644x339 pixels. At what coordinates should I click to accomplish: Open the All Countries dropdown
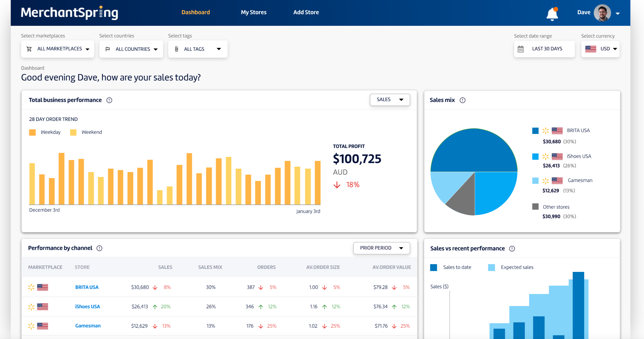coord(131,49)
